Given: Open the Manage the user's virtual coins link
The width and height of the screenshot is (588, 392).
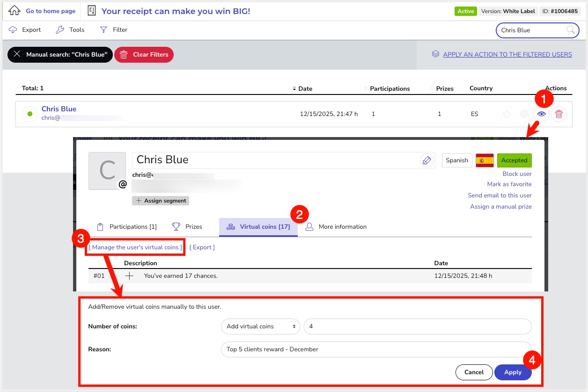Looking at the screenshot, I should click(x=136, y=247).
